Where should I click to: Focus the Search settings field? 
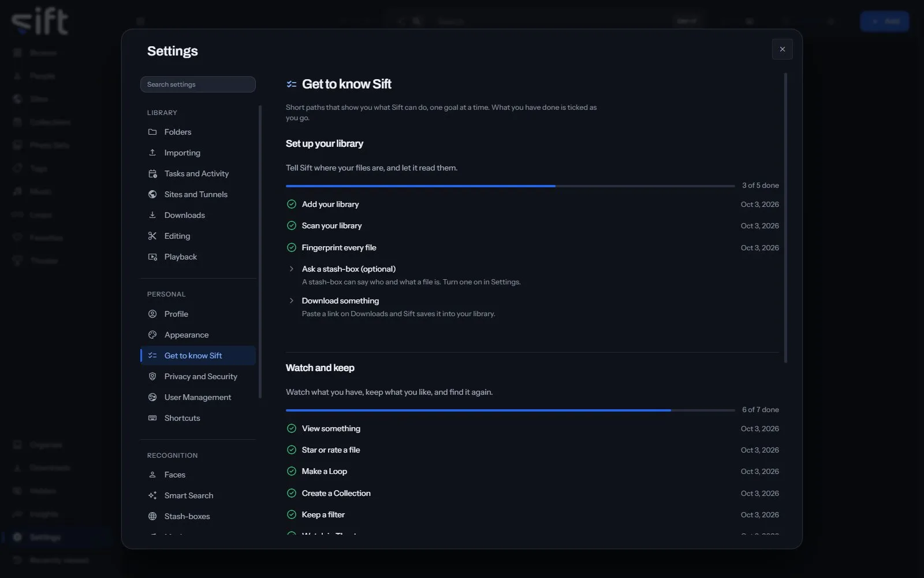(198, 84)
